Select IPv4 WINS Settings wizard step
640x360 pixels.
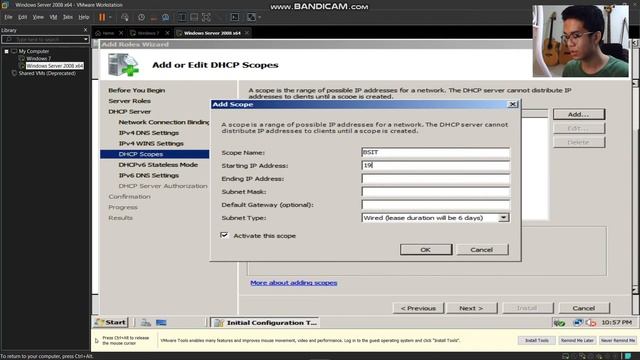coord(151,143)
